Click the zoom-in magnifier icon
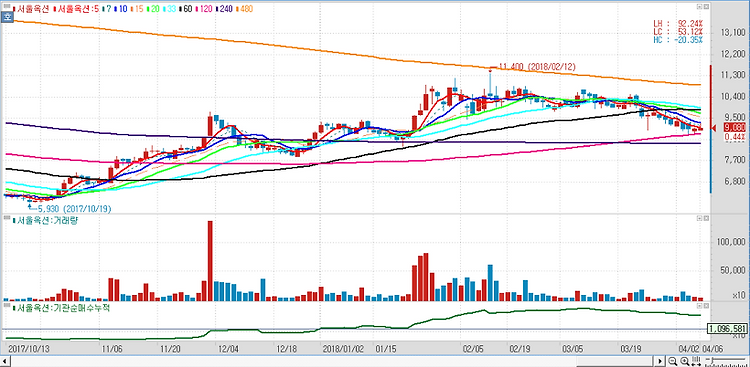The width and height of the screenshot is (750, 367). coord(684,360)
